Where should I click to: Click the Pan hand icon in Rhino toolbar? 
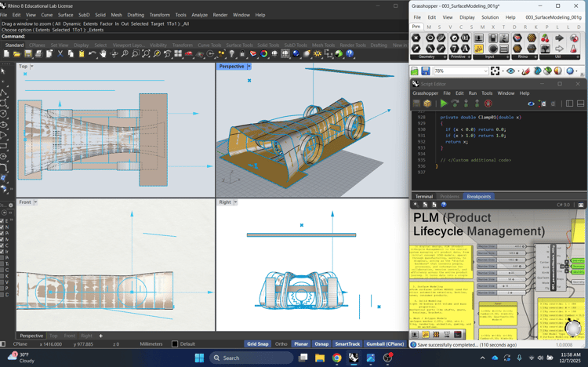coord(103,54)
